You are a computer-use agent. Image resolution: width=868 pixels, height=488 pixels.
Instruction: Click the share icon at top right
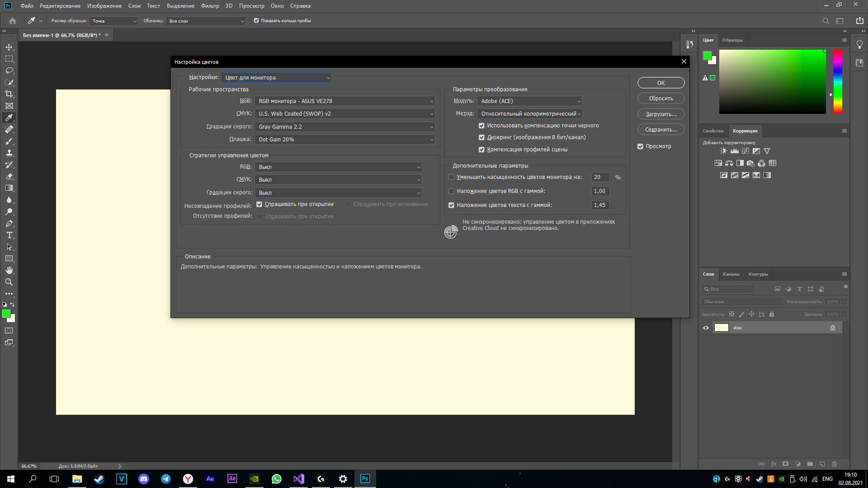coord(859,21)
